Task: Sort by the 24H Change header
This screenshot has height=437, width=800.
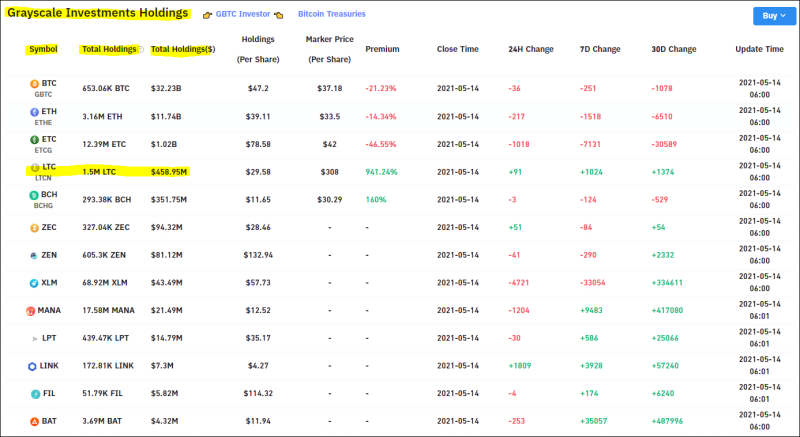Action: pyautogui.click(x=531, y=49)
